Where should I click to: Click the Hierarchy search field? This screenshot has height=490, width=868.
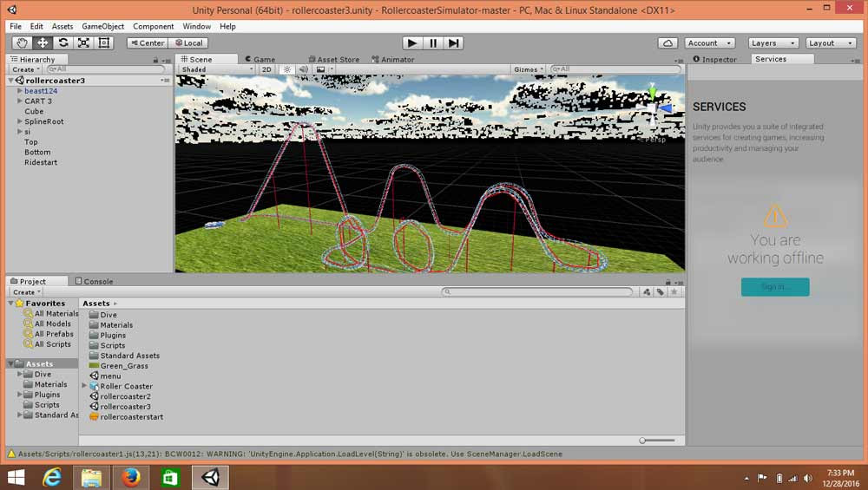coord(106,69)
